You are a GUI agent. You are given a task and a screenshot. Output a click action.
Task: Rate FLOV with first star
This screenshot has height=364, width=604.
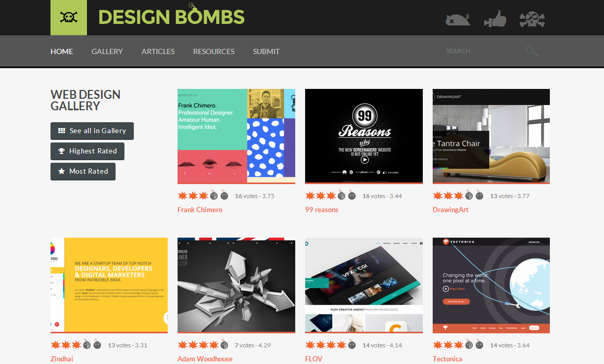click(310, 345)
